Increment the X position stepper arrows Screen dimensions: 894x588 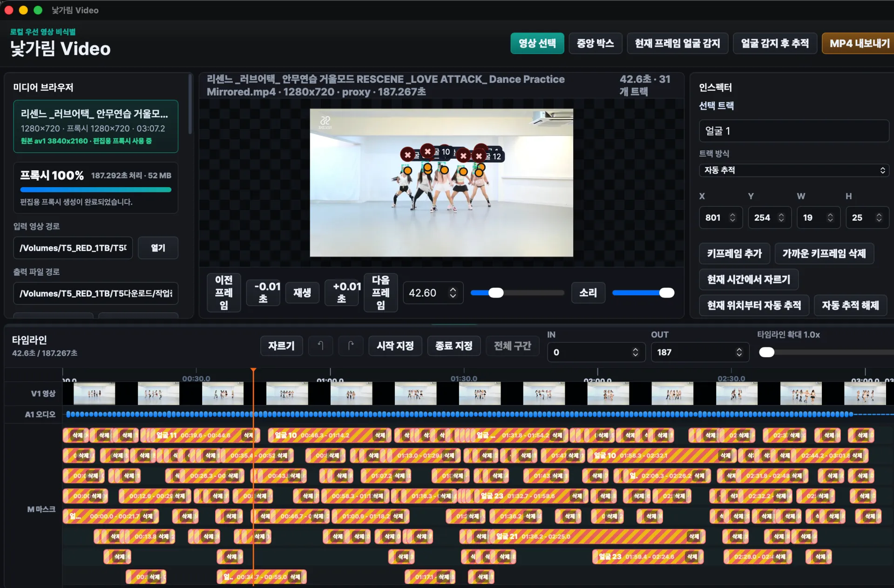pos(732,217)
